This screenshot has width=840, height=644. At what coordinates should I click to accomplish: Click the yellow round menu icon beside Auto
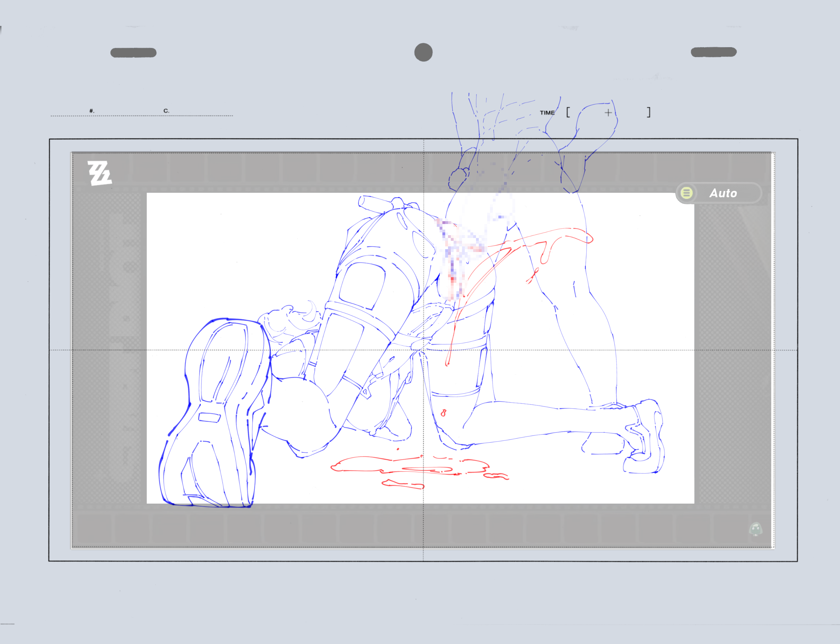click(x=686, y=193)
